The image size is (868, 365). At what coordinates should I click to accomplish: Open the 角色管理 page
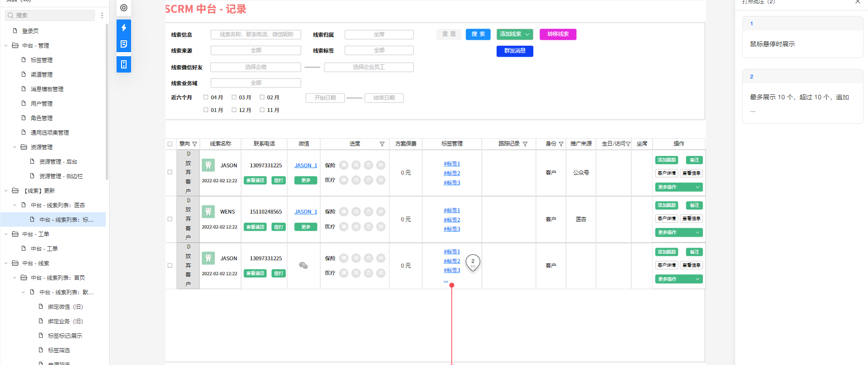[42, 118]
